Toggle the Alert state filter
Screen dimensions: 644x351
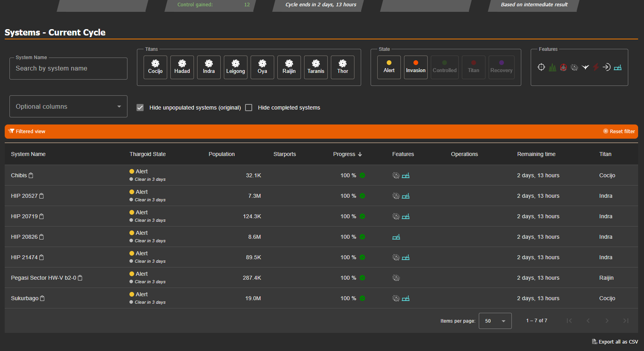[389, 67]
